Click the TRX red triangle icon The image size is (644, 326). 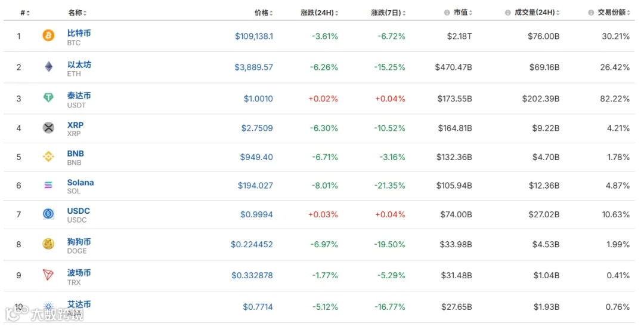pyautogui.click(x=48, y=274)
